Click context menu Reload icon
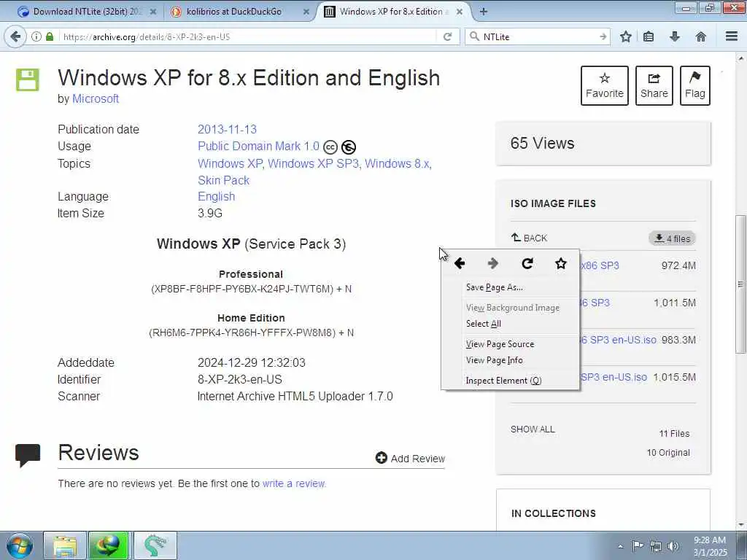 click(527, 263)
